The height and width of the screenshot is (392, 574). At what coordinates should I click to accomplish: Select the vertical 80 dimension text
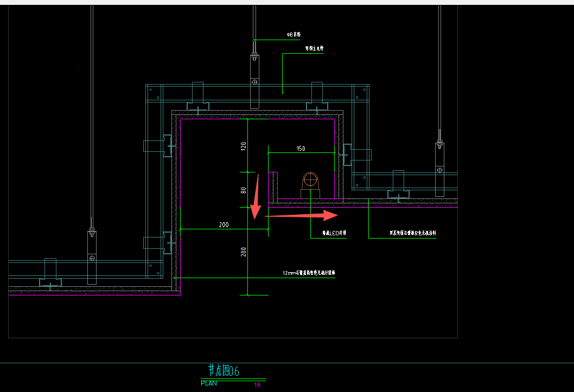(244, 190)
